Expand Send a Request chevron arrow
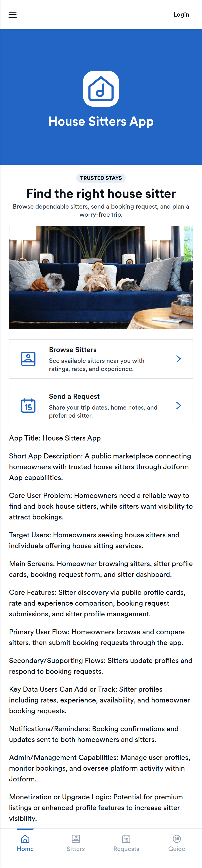This screenshot has width=202, height=868. pyautogui.click(x=178, y=405)
